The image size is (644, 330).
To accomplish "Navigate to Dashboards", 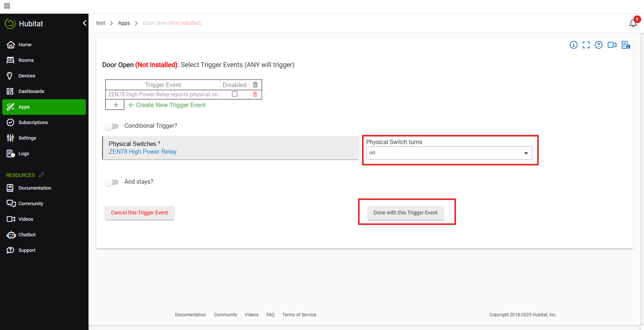I will [44, 91].
